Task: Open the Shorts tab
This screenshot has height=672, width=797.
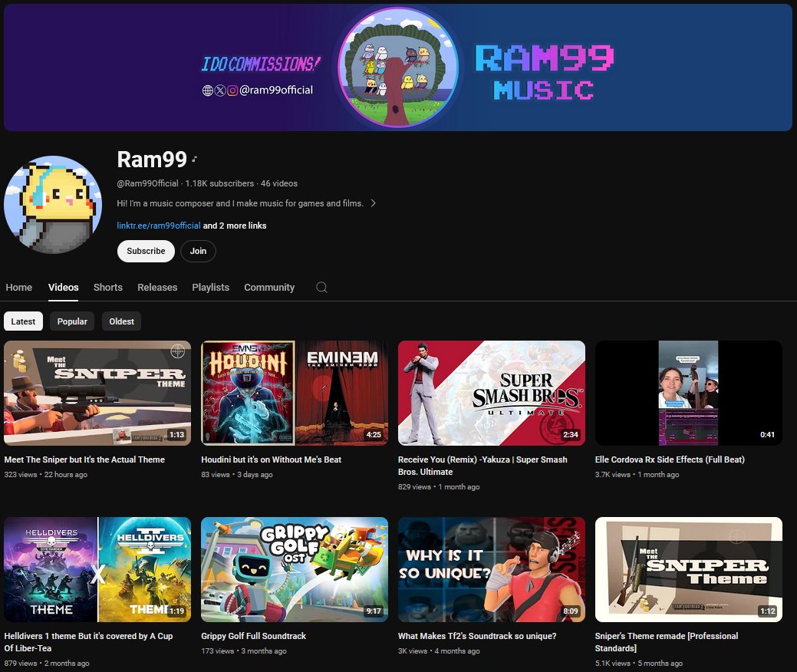Action: [x=107, y=287]
